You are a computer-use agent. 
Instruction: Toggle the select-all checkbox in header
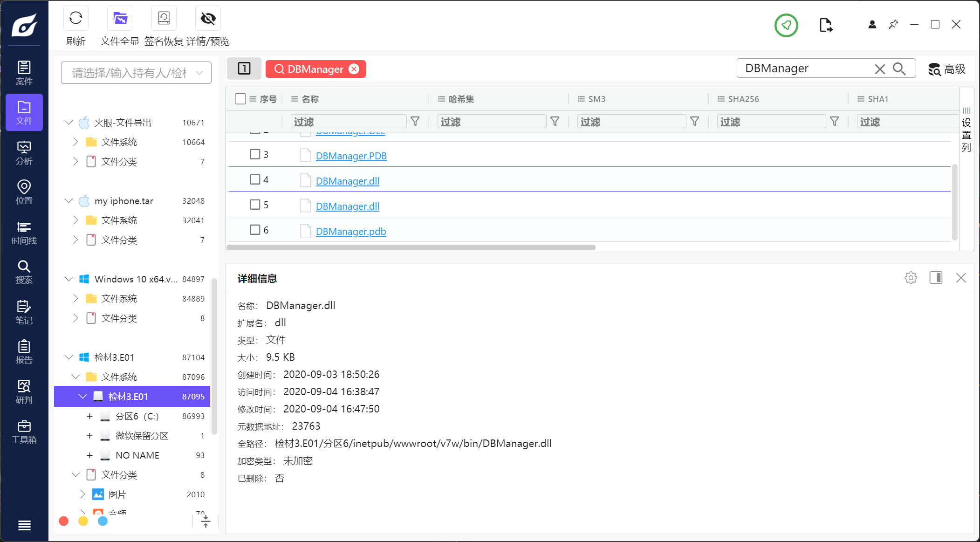pyautogui.click(x=240, y=99)
